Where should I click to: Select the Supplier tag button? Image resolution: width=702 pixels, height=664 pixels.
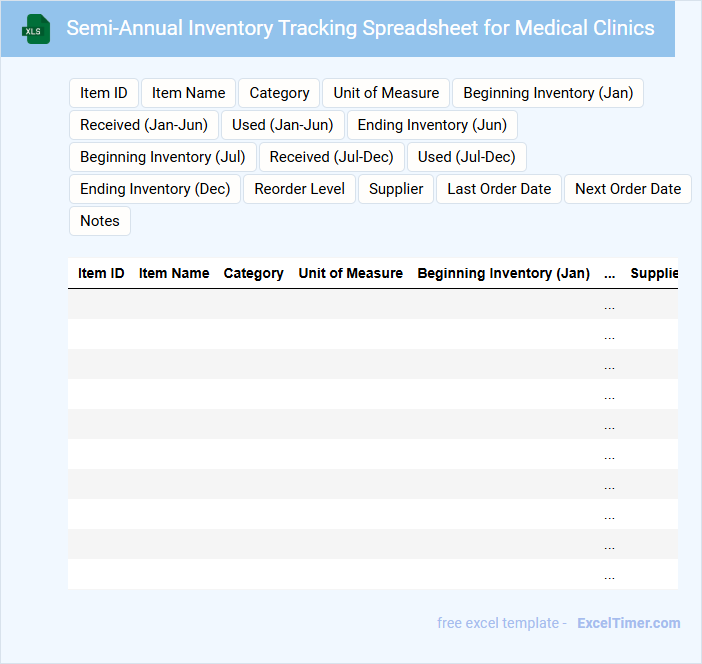pos(396,189)
